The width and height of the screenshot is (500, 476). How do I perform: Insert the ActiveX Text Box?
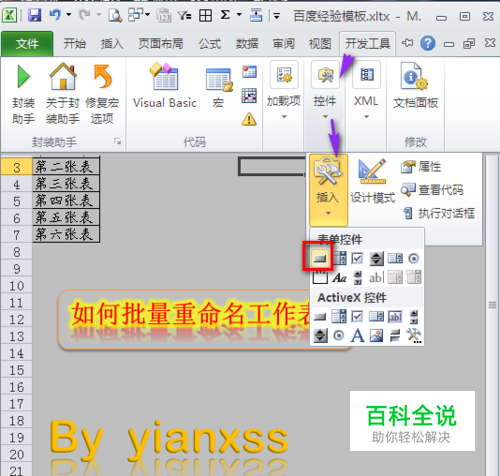coord(395,316)
